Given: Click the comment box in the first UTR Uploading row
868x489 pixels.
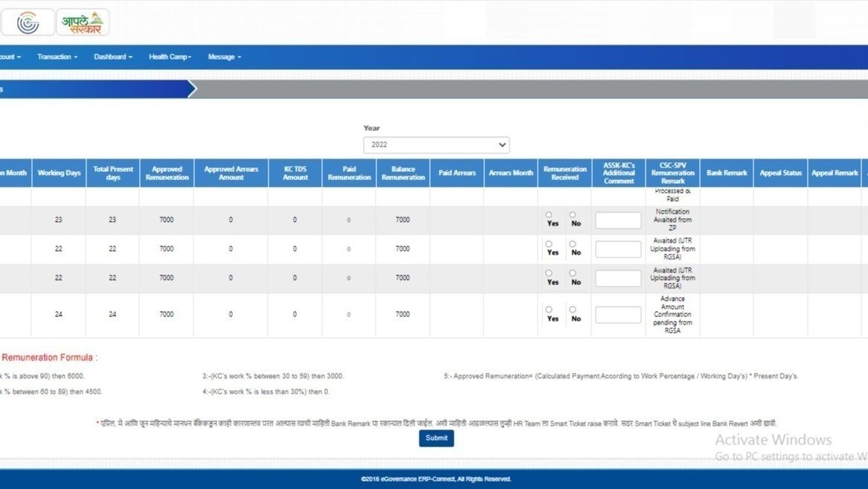Looking at the screenshot, I should pos(618,249).
